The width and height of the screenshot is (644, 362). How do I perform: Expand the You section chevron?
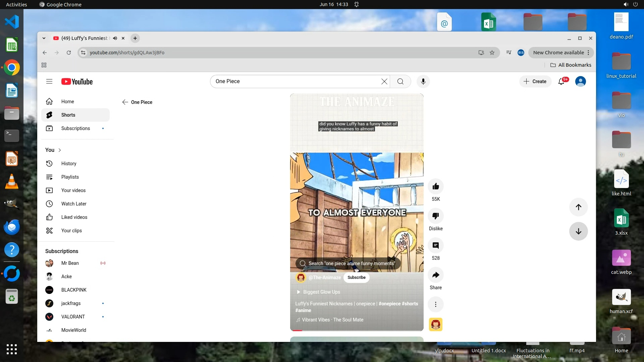click(x=60, y=150)
